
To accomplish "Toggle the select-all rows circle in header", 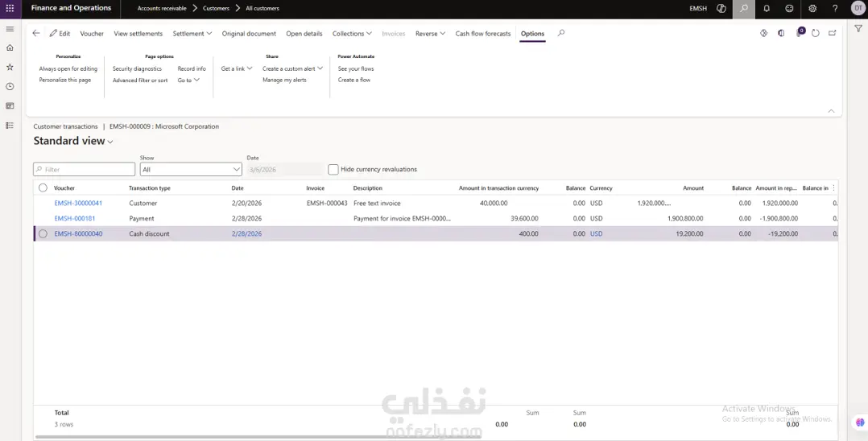I will [43, 188].
